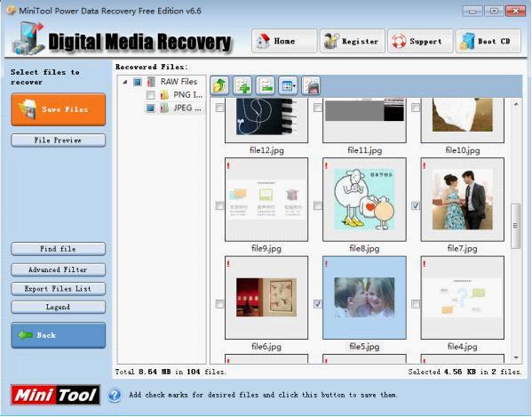Viewport: 532px width, 417px height.
Task: Select the file6.jpg thumbnail
Action: pyautogui.click(x=266, y=298)
